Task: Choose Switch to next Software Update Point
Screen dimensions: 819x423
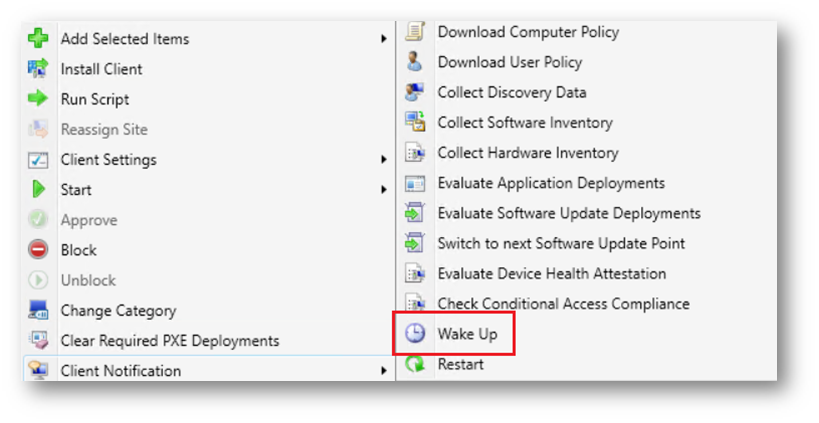Action: pos(561,243)
